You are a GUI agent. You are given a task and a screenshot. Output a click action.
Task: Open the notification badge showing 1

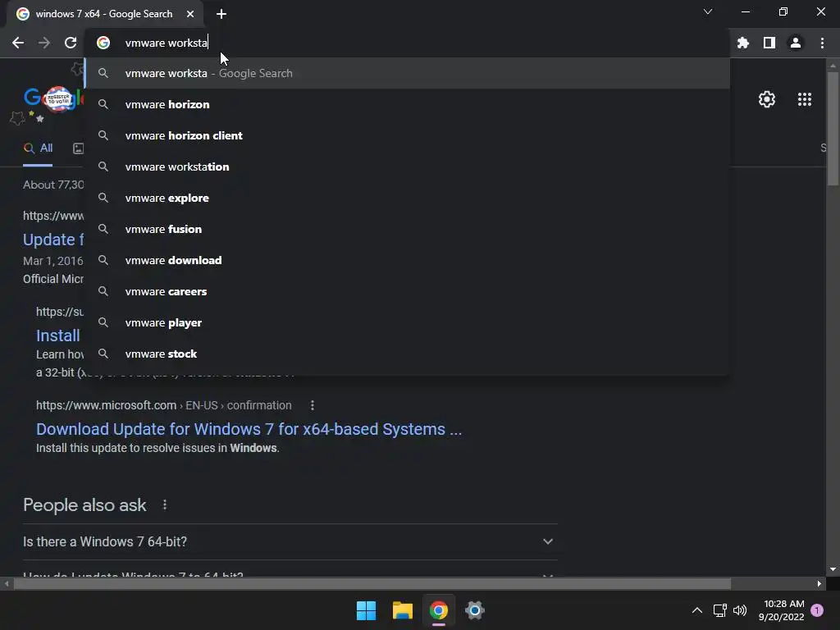[817, 610]
